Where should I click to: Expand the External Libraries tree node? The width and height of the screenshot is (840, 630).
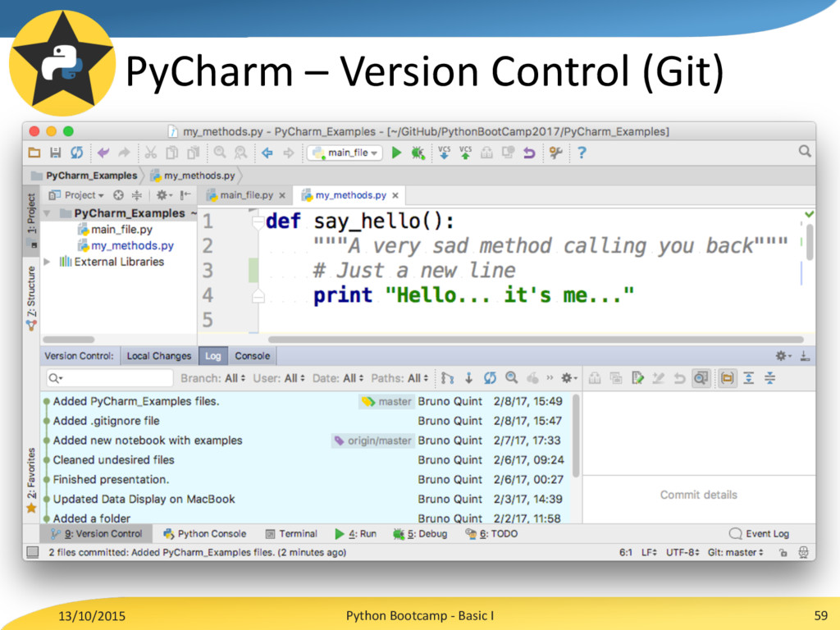click(47, 262)
